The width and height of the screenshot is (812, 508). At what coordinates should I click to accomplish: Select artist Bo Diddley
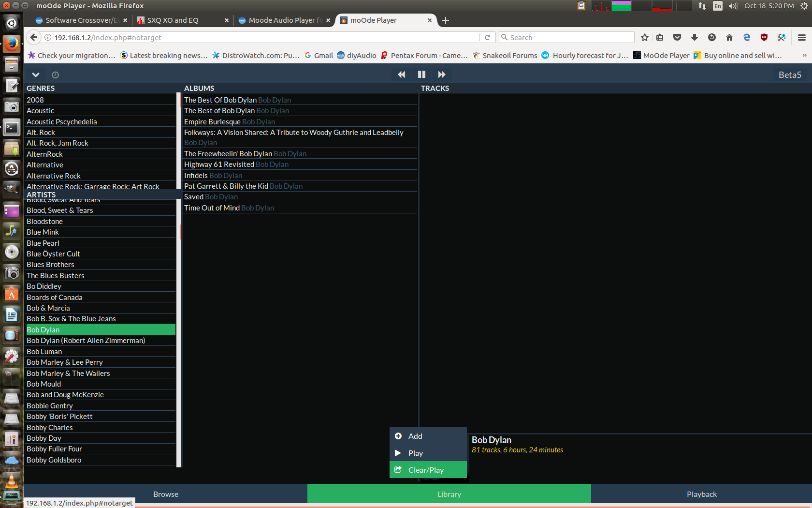tap(100, 286)
